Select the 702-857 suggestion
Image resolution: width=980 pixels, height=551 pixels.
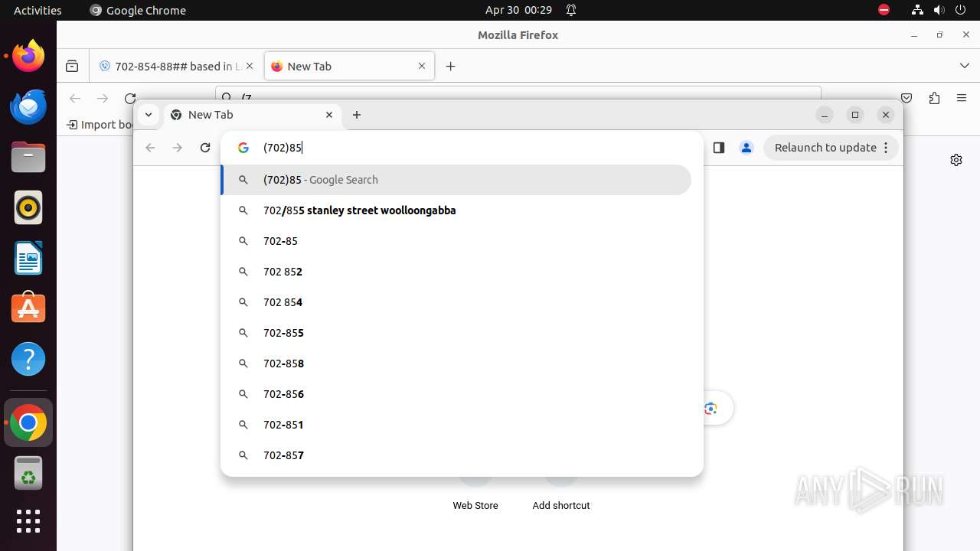456,455
